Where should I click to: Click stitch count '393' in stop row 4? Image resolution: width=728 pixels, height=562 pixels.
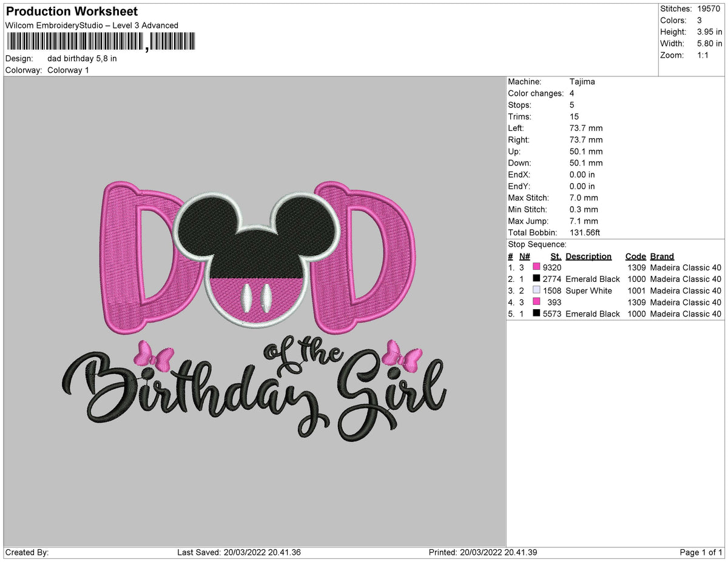pyautogui.click(x=554, y=302)
